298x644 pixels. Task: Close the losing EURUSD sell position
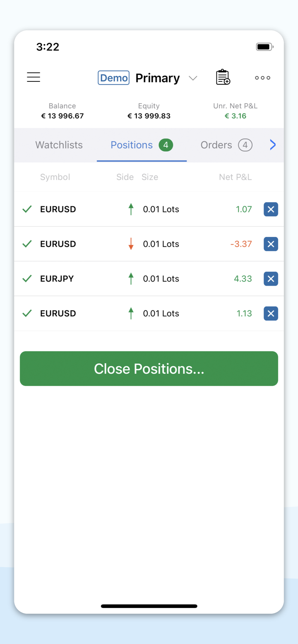pyautogui.click(x=271, y=244)
